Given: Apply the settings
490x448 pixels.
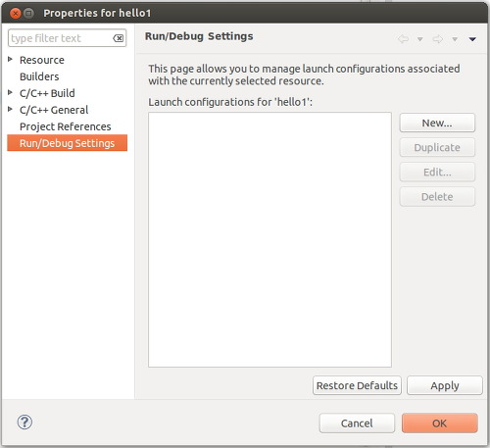Looking at the screenshot, I should (x=445, y=385).
